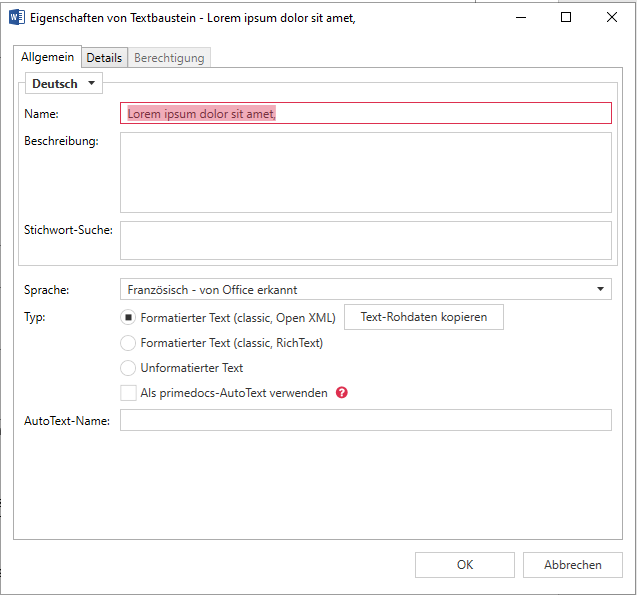Switch to the Allgemein tab
The height and width of the screenshot is (595, 637).
click(x=48, y=57)
